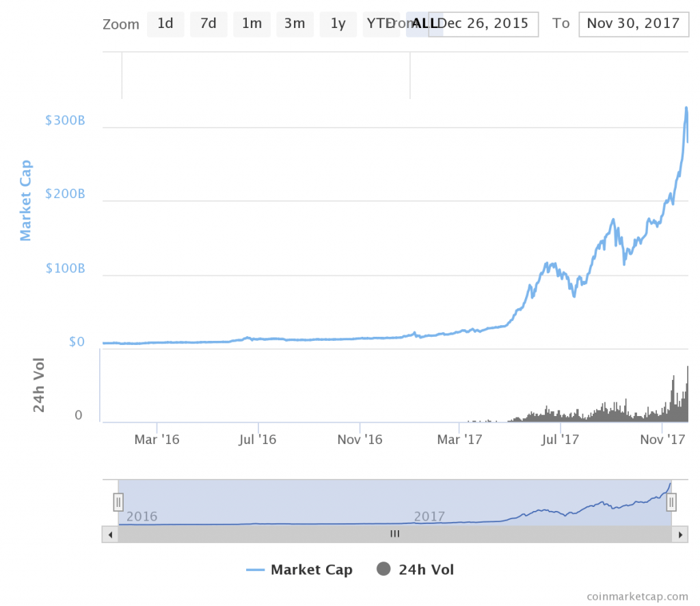Click the To date field Nov 30, 2017

point(633,24)
